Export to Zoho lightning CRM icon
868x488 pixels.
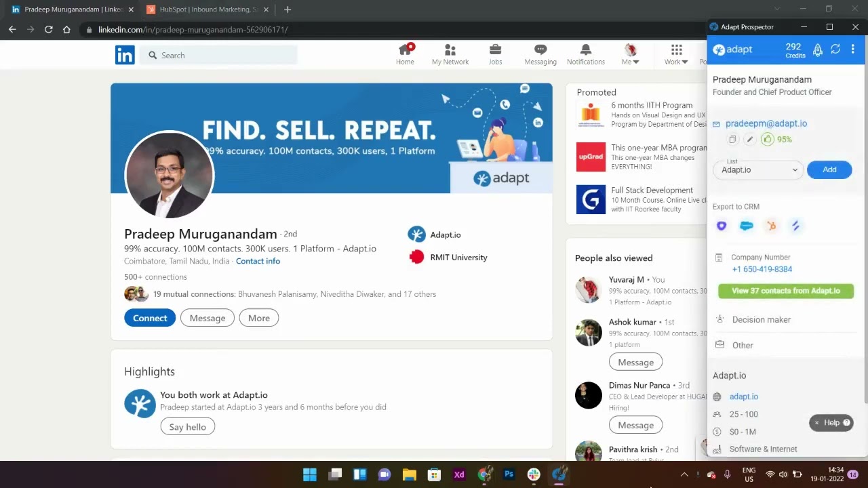click(796, 226)
